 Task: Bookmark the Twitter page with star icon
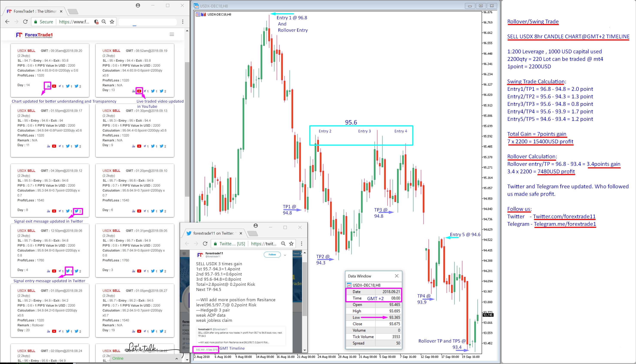pos(291,244)
